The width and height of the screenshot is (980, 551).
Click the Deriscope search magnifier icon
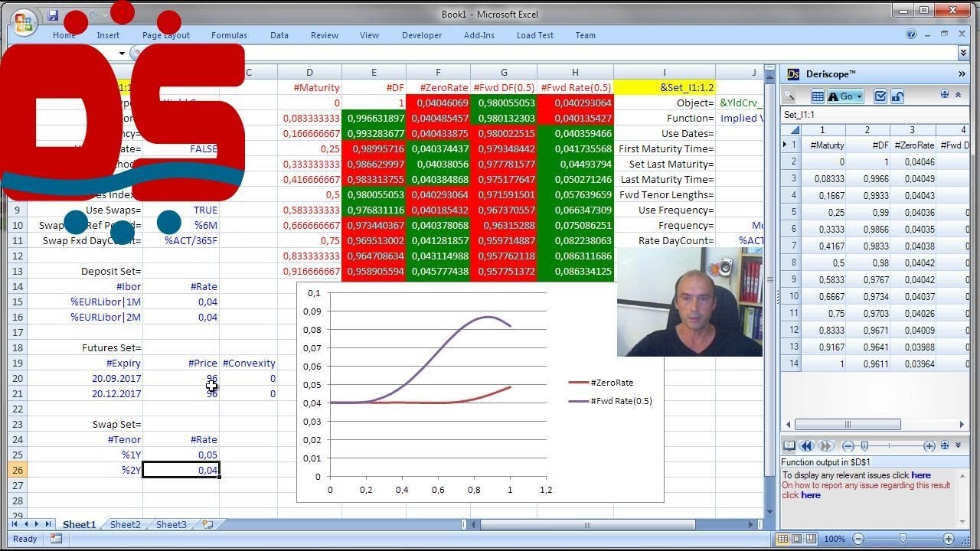point(789,96)
